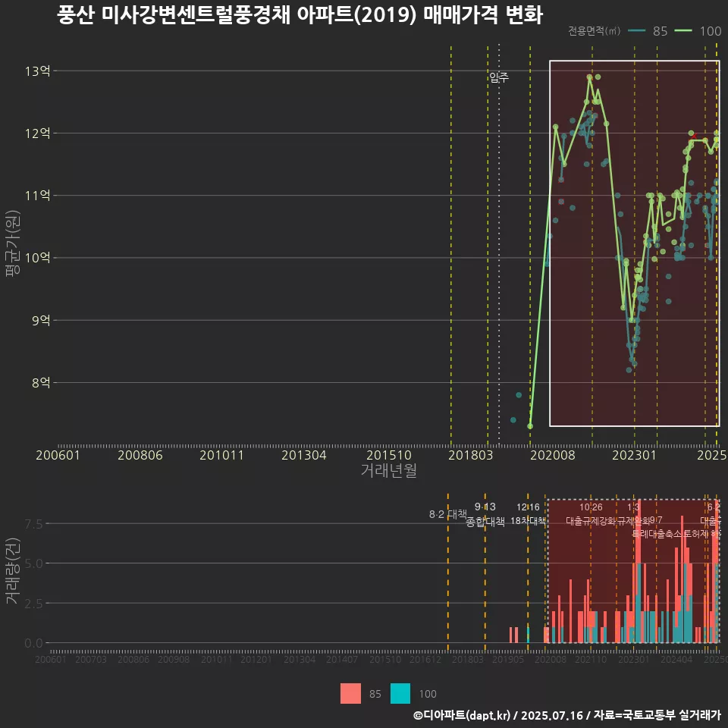
Task: Click the 9·13 annotation in the volume chart
Action: point(485,507)
